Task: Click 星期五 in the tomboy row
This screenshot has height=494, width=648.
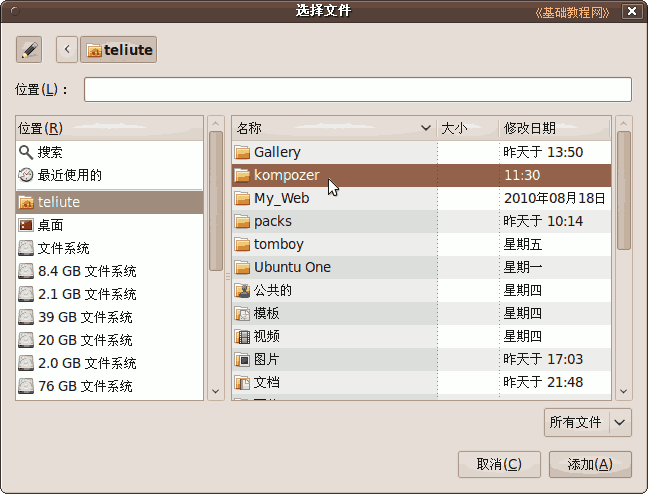Action: (x=523, y=244)
